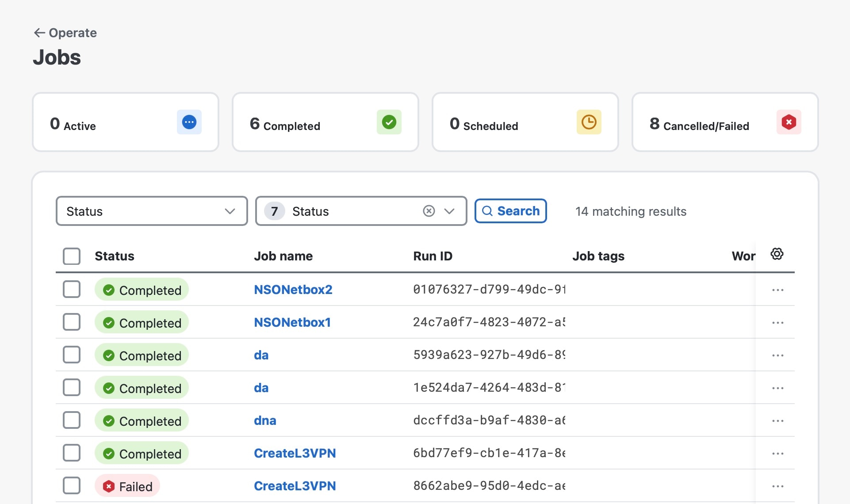Click Run ID dccffd3a-b9af-4830 cell
This screenshot has width=850, height=504.
click(490, 420)
